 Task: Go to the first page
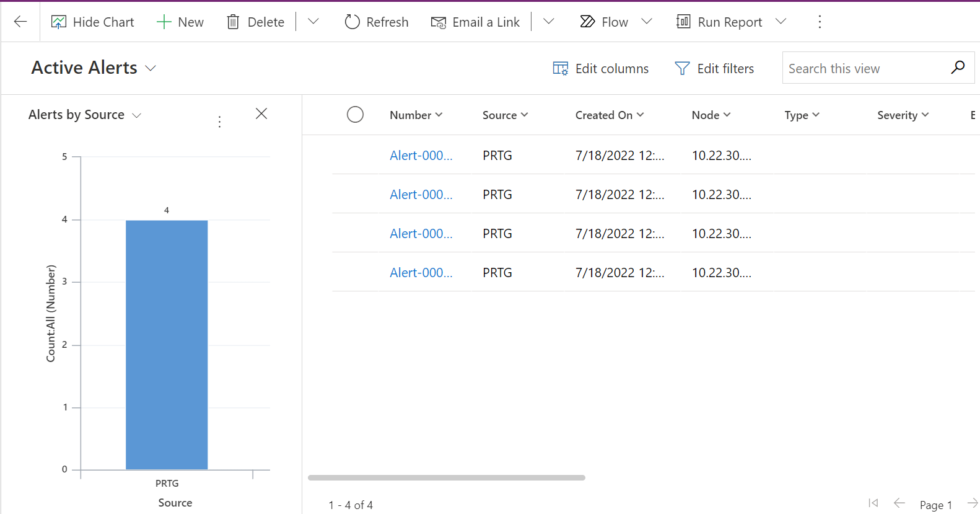pyautogui.click(x=873, y=503)
